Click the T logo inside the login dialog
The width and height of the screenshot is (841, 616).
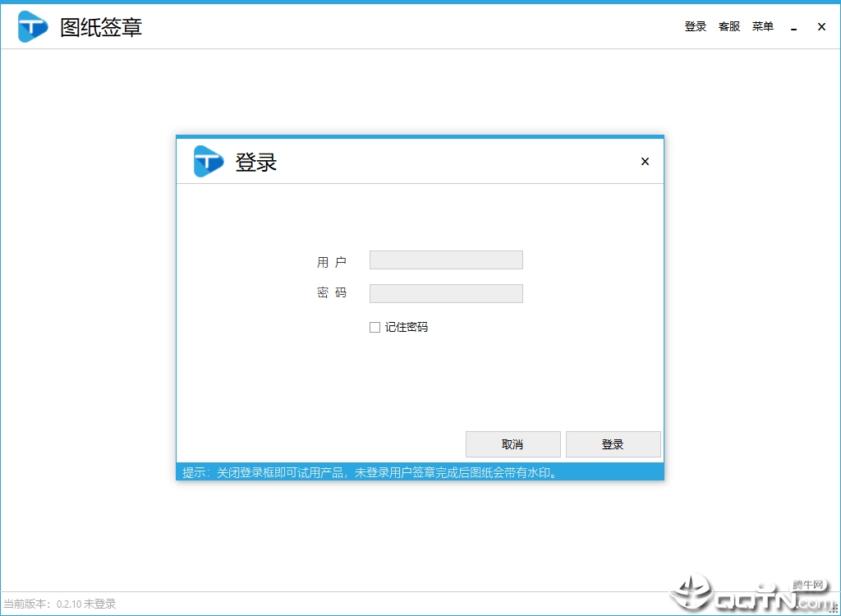[208, 161]
